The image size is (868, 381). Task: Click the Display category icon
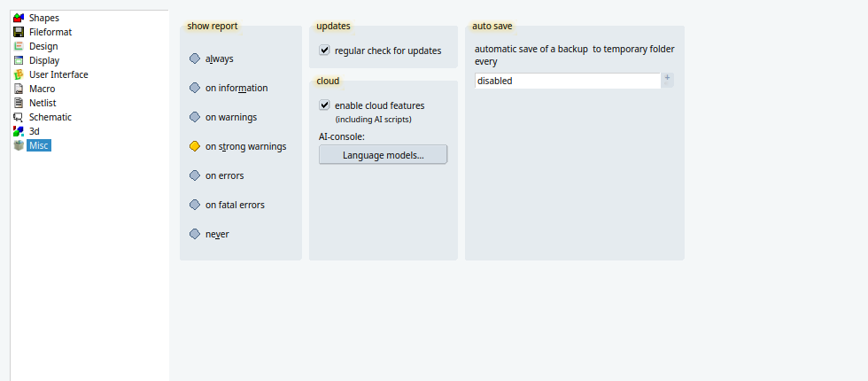[19, 60]
